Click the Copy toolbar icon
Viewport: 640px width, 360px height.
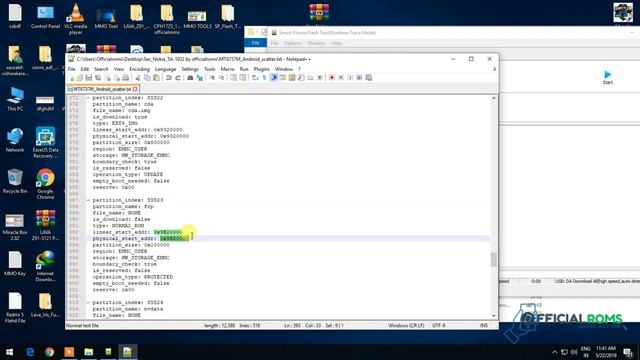click(147, 78)
